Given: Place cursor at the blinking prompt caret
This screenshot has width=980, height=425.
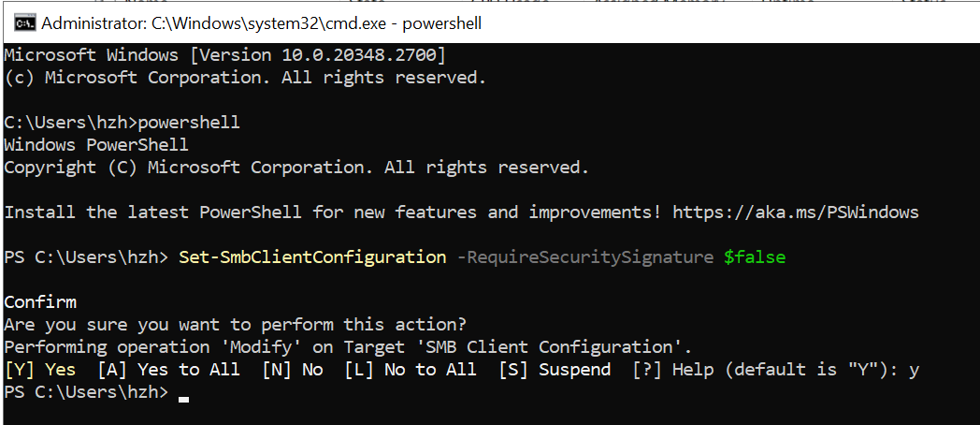Looking at the screenshot, I should 183,398.
